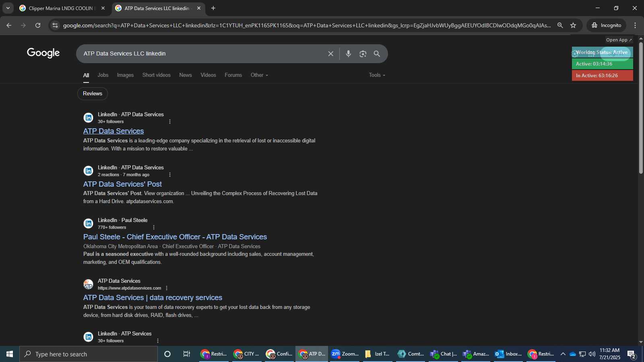
Task: Open the ATP Data Services LinkedIn link
Action: pos(114,131)
